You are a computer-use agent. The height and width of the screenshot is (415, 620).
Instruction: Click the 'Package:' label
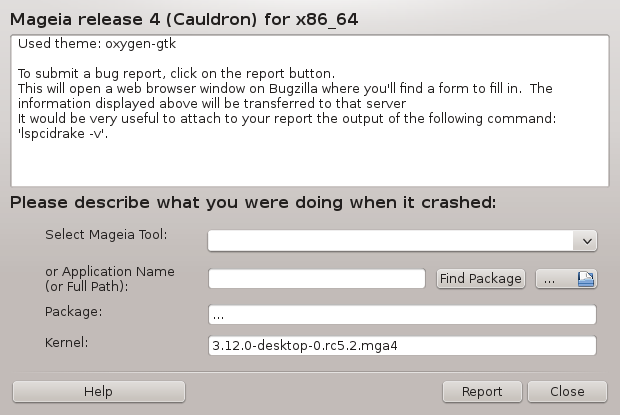[74, 311]
